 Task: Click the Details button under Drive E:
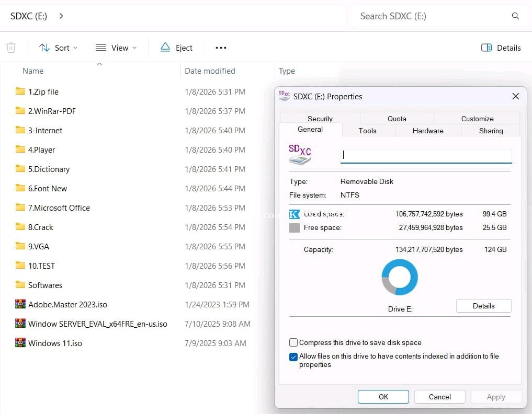[483, 306]
